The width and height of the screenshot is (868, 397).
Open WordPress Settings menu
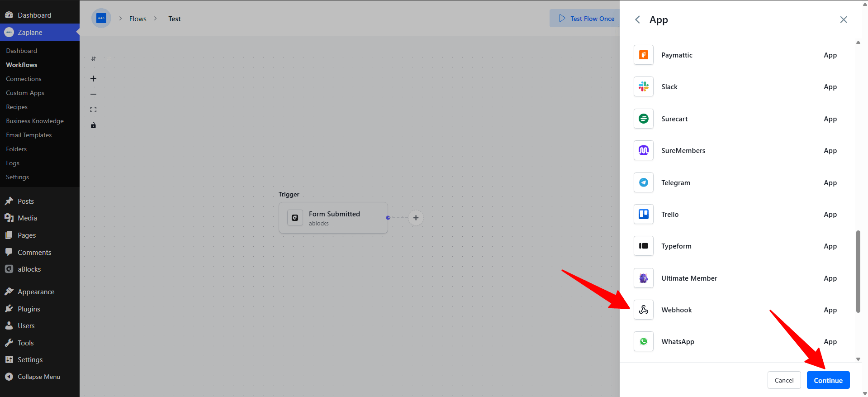40,359
